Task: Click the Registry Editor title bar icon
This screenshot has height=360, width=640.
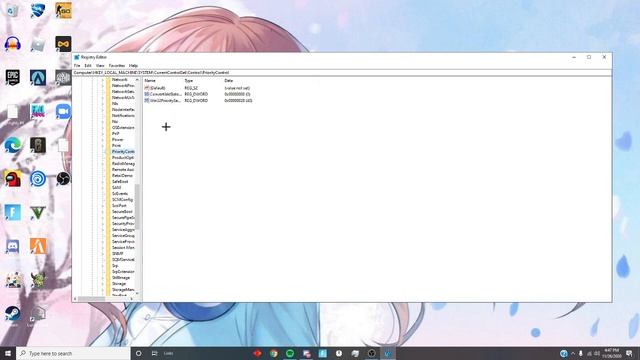Action: coord(77,57)
